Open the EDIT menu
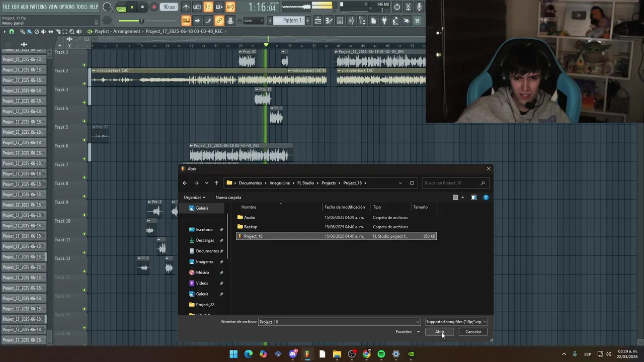The width and height of the screenshot is (644, 362). pos(16,7)
